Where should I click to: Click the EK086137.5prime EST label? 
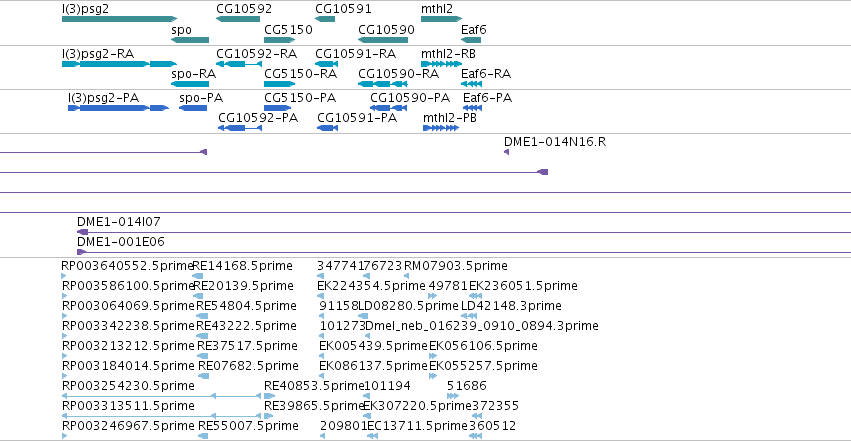coord(373,366)
